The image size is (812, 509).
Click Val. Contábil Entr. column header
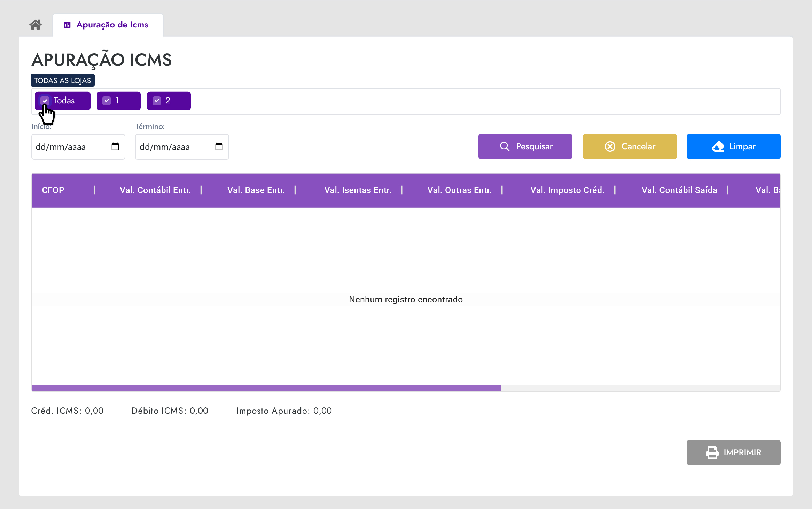155,190
